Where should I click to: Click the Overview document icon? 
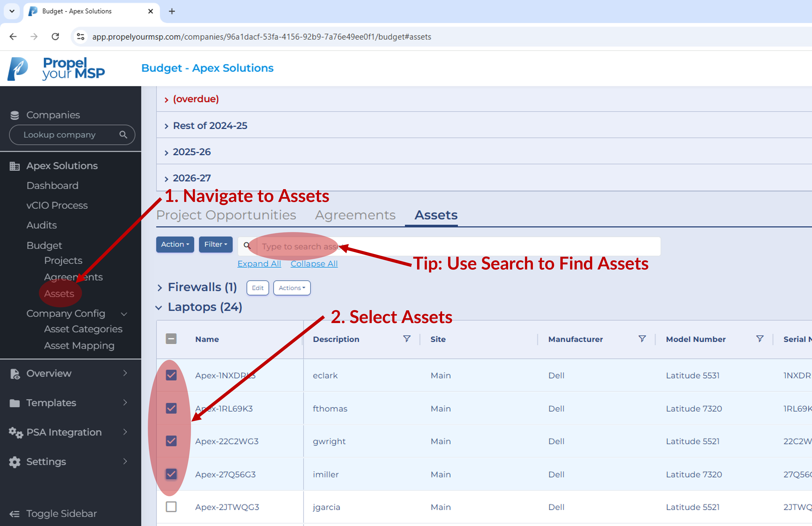tap(15, 374)
